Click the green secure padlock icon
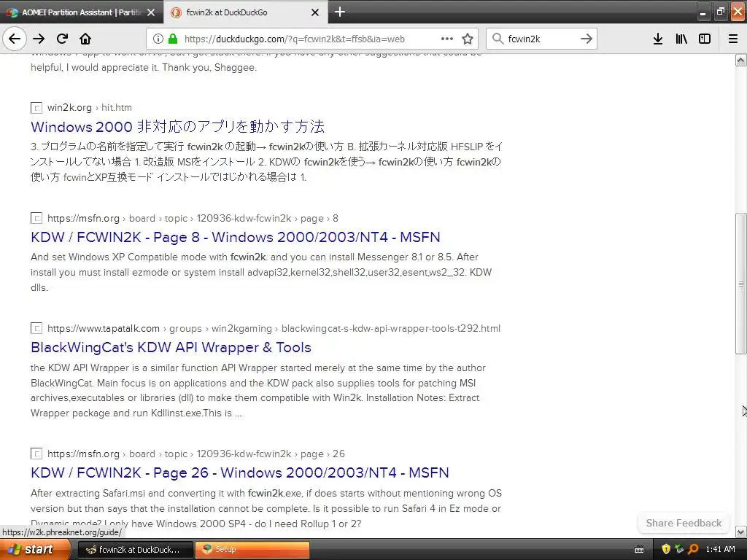 tap(173, 39)
